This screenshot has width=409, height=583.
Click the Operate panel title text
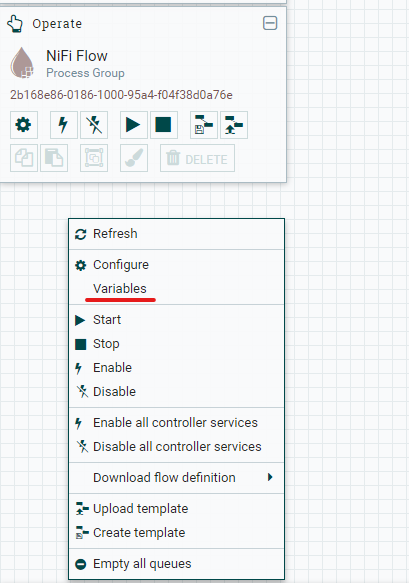coord(57,24)
